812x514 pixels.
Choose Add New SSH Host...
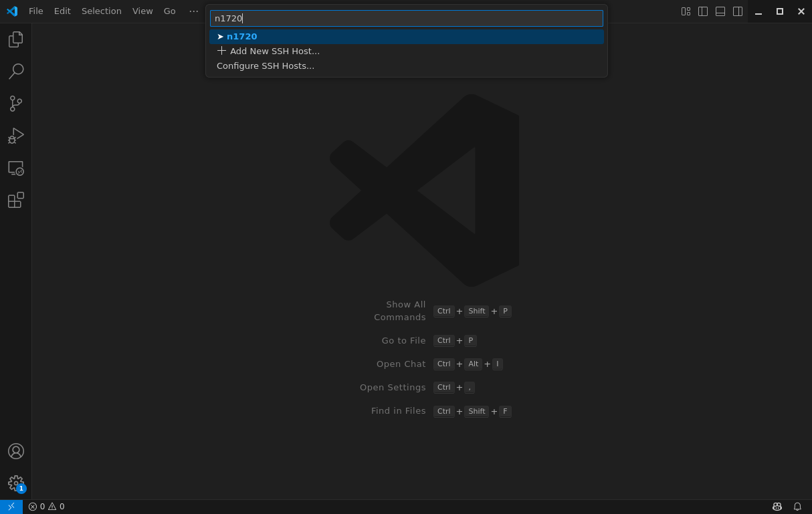click(407, 51)
